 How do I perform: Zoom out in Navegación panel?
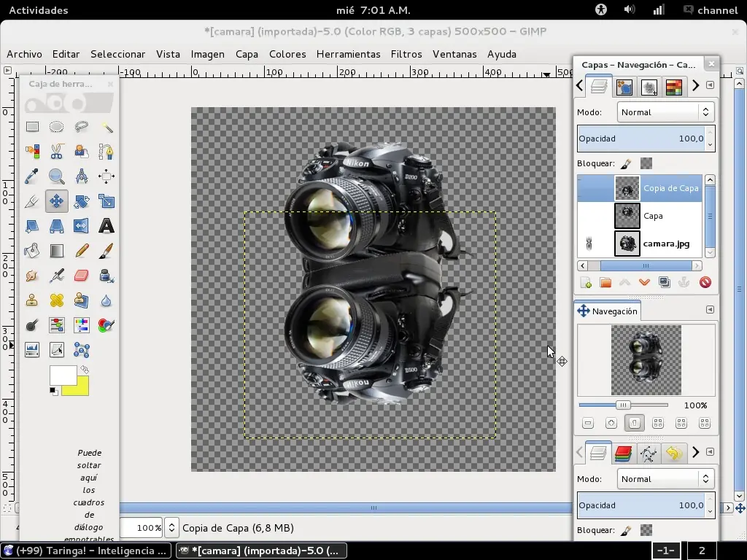point(588,423)
